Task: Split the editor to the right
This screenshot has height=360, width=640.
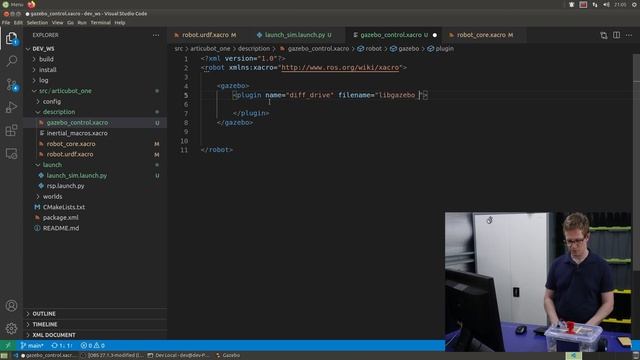Action: click(616, 36)
